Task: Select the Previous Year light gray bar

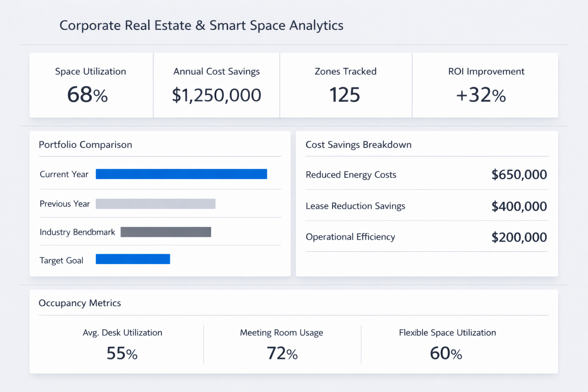Action: [x=155, y=204]
